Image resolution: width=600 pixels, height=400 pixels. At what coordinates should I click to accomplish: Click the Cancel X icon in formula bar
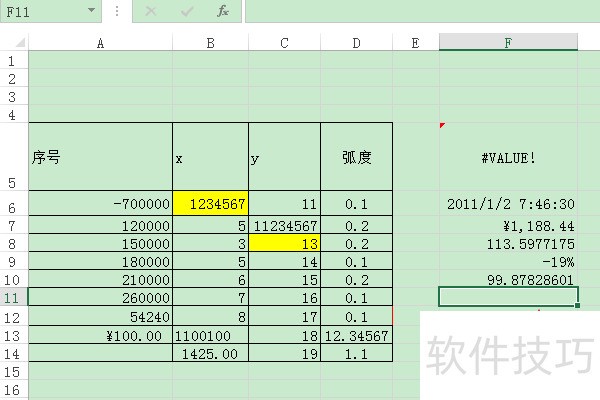pyautogui.click(x=151, y=11)
